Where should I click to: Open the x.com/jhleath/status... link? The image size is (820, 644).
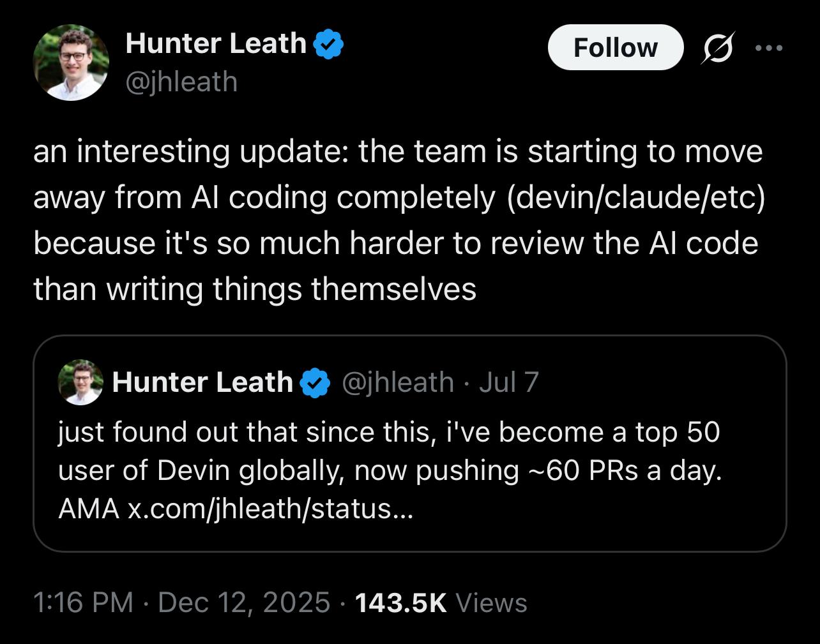[271, 509]
